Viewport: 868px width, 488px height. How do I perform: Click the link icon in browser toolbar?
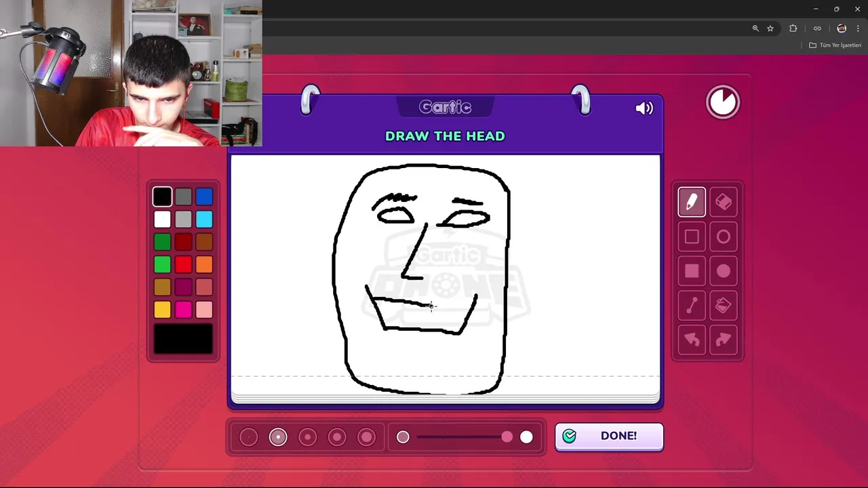click(817, 28)
